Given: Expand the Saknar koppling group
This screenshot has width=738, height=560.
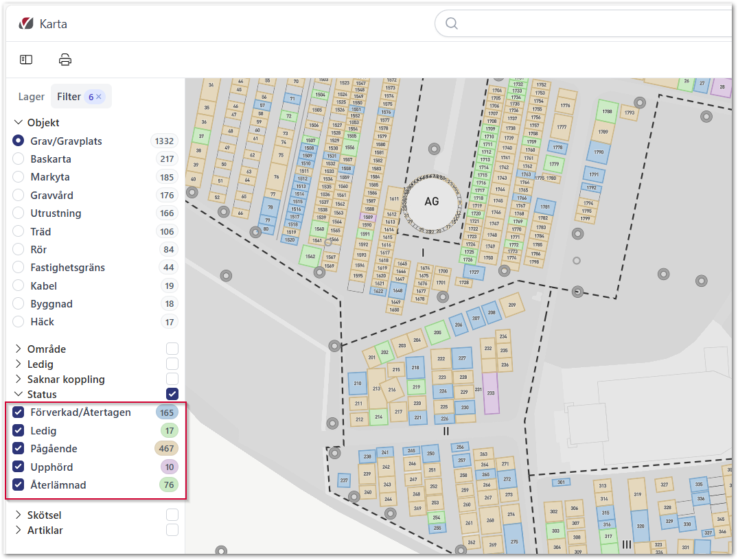Looking at the screenshot, I should pos(18,380).
